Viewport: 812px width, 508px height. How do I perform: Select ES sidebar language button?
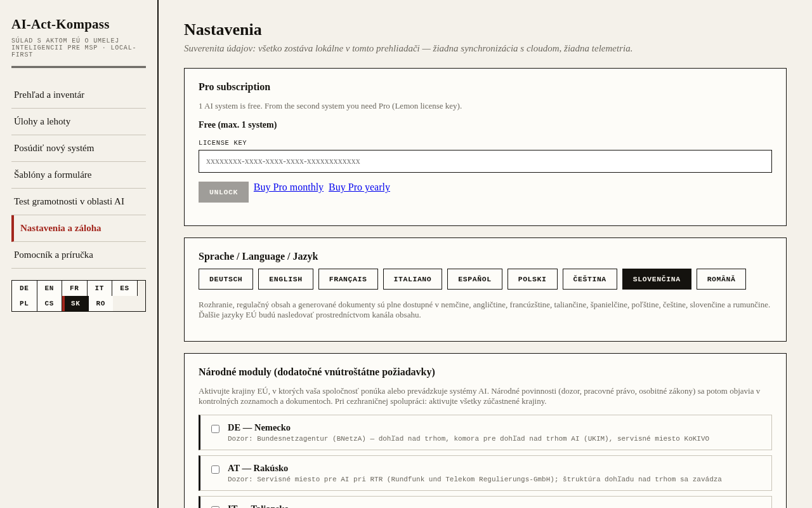point(124,288)
